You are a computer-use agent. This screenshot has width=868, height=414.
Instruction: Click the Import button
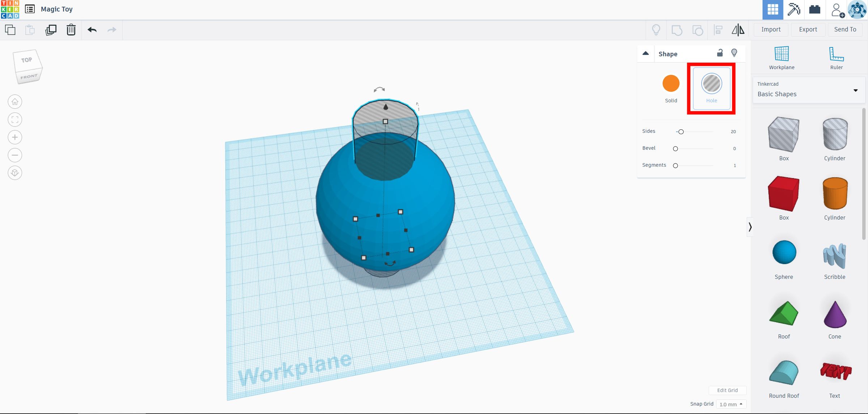click(771, 30)
